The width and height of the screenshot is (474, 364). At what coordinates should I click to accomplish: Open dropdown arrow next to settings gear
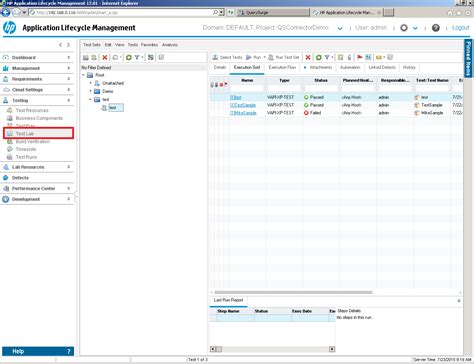click(415, 28)
